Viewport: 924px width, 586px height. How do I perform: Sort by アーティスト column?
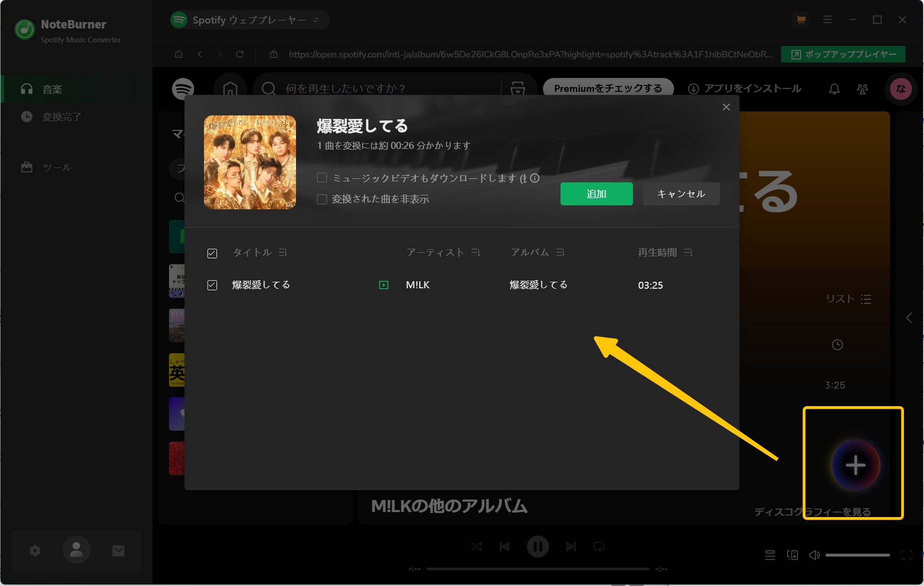pyautogui.click(x=475, y=253)
